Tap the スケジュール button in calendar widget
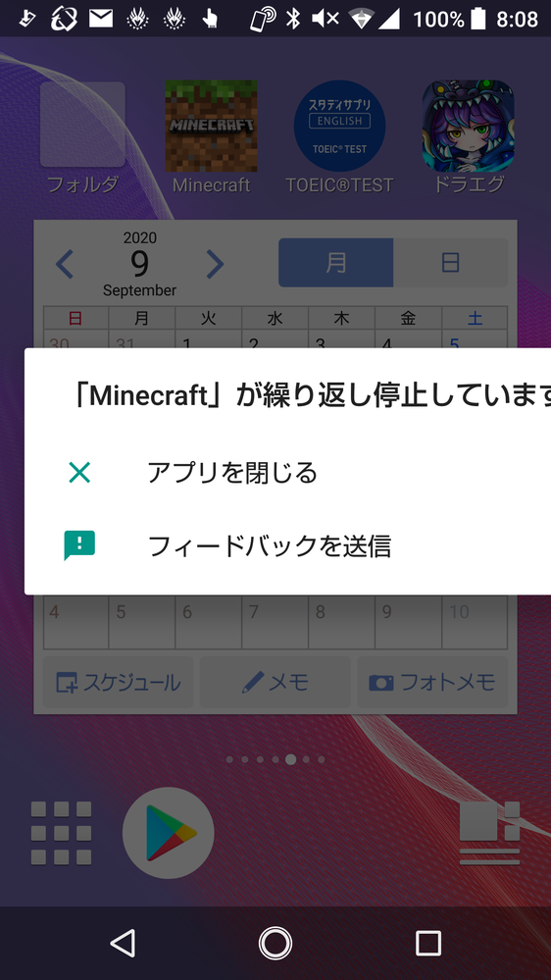Screen dimensions: 551x980 118,683
